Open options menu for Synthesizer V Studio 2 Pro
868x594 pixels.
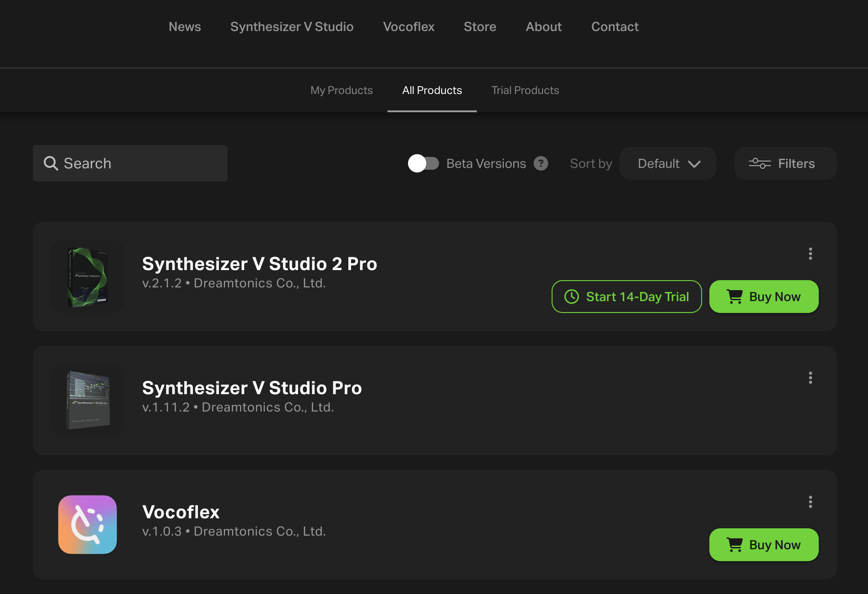pos(810,254)
